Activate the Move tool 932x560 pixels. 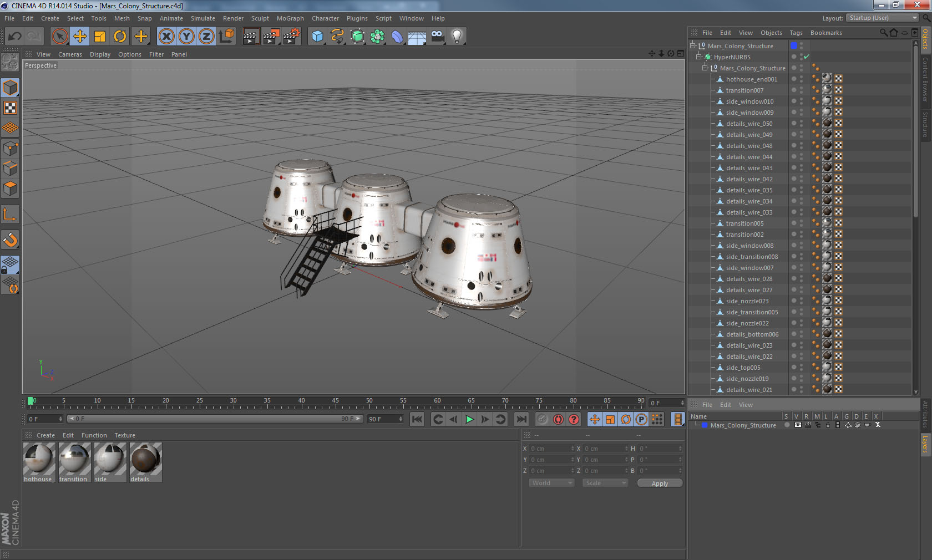80,37
